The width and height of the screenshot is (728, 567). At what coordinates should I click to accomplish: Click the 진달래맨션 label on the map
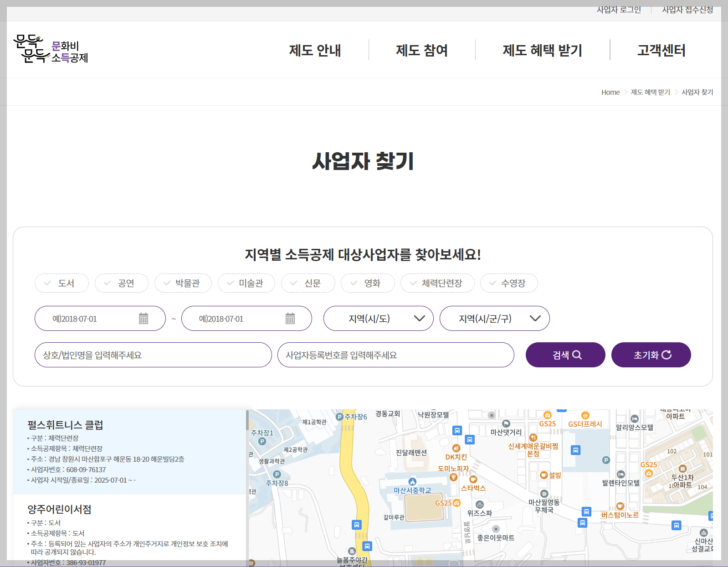pos(411,453)
